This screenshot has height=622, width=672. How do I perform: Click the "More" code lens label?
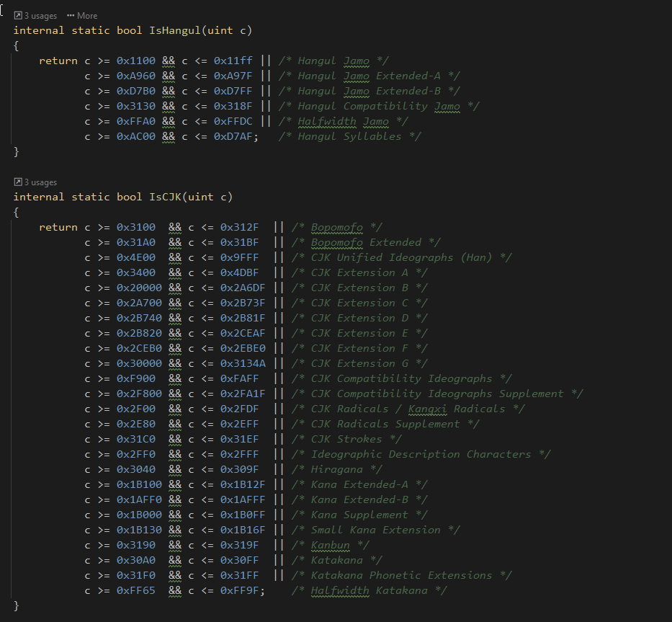[87, 15]
